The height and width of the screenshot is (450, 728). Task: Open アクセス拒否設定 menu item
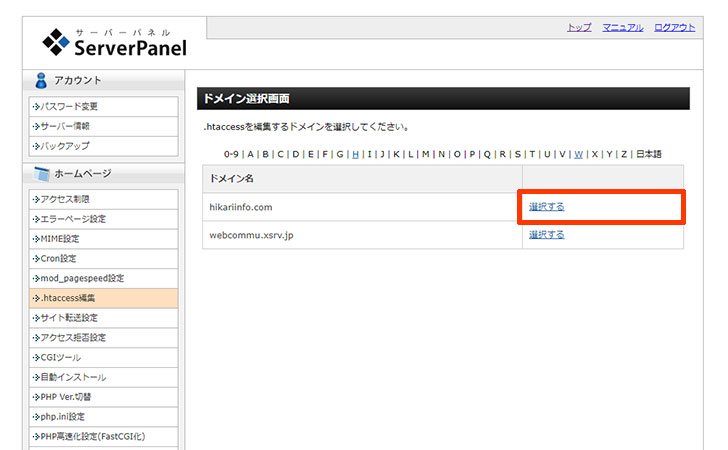103,338
